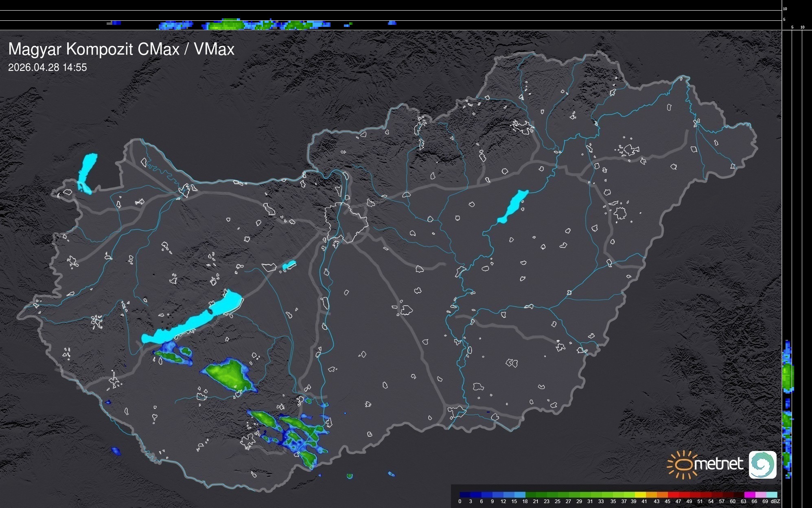The width and height of the screenshot is (812, 508).
Task: Click the Budapest city outline
Action: tap(346, 222)
